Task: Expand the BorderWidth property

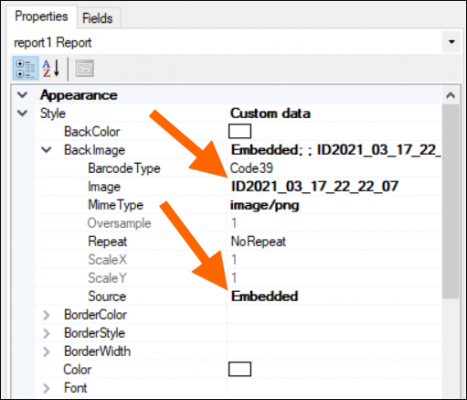Action: [x=46, y=352]
